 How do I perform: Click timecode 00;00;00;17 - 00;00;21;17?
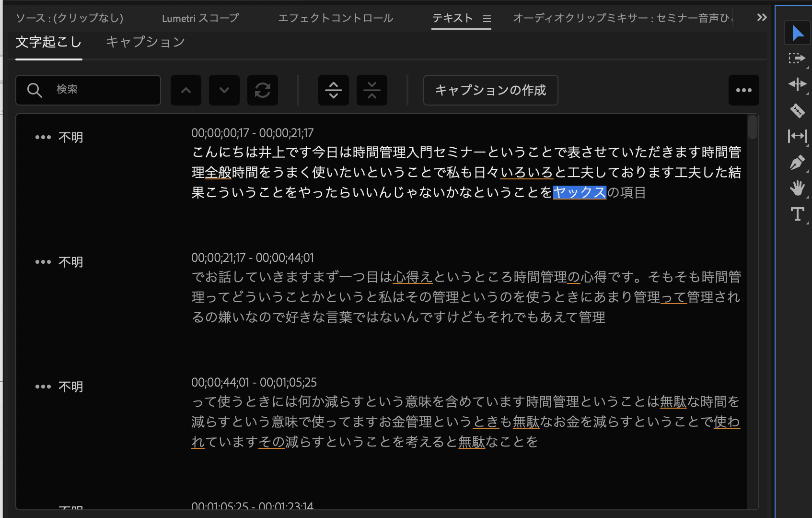(x=253, y=133)
